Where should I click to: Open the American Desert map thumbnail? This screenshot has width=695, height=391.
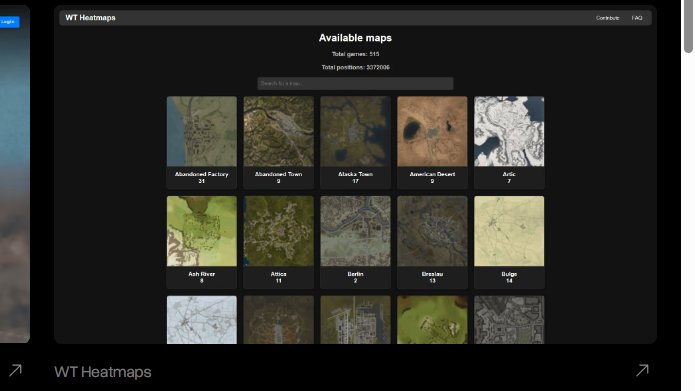432,131
